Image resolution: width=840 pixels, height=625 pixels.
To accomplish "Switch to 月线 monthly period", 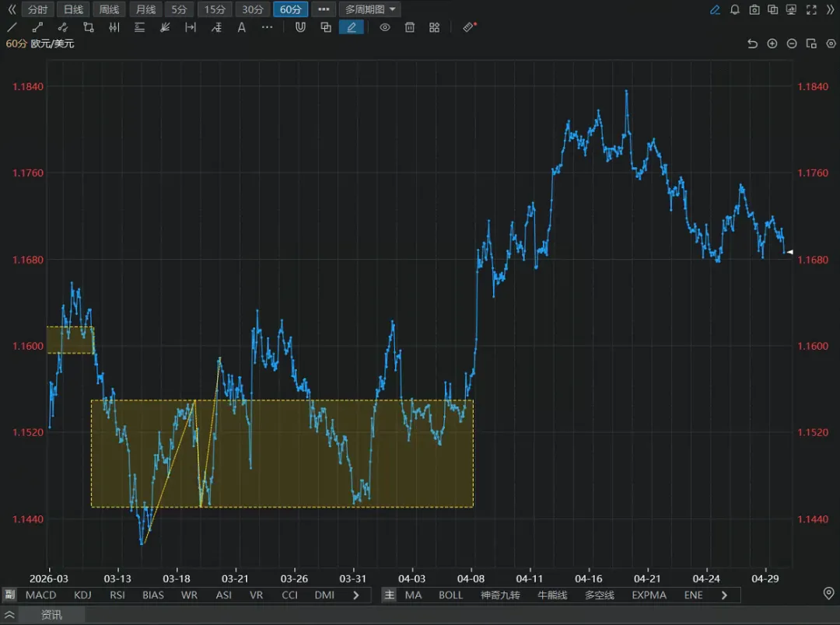I will (145, 9).
